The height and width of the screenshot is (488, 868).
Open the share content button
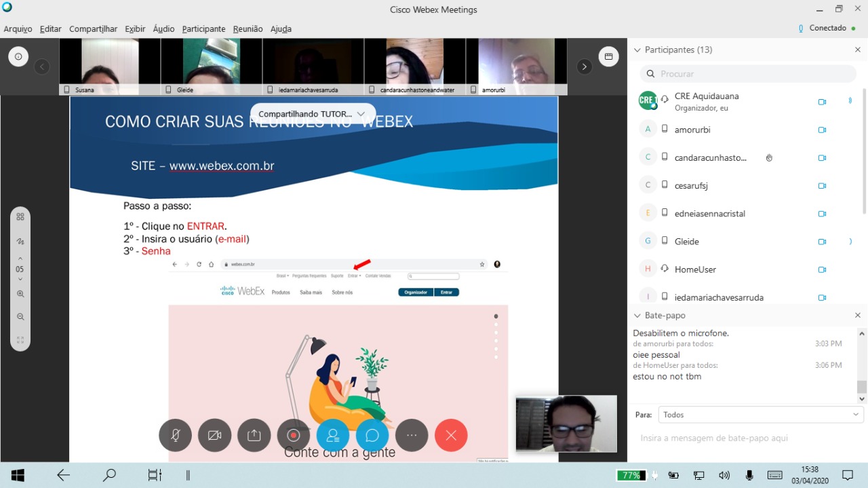(254, 436)
